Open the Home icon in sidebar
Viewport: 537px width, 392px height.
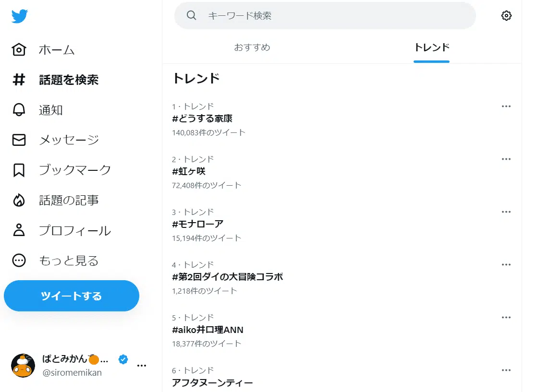pos(19,50)
